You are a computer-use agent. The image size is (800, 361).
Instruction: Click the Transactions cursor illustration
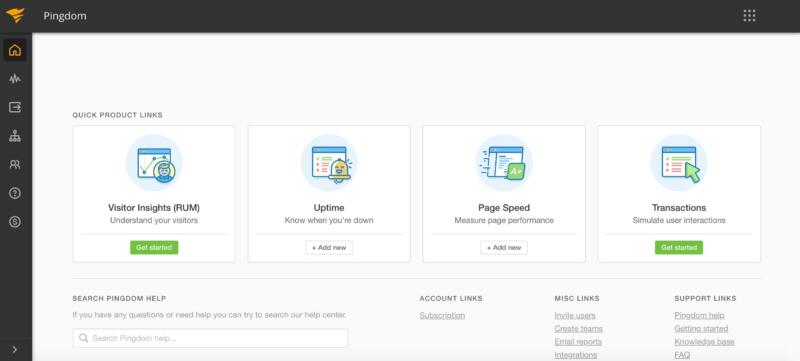pyautogui.click(x=679, y=163)
